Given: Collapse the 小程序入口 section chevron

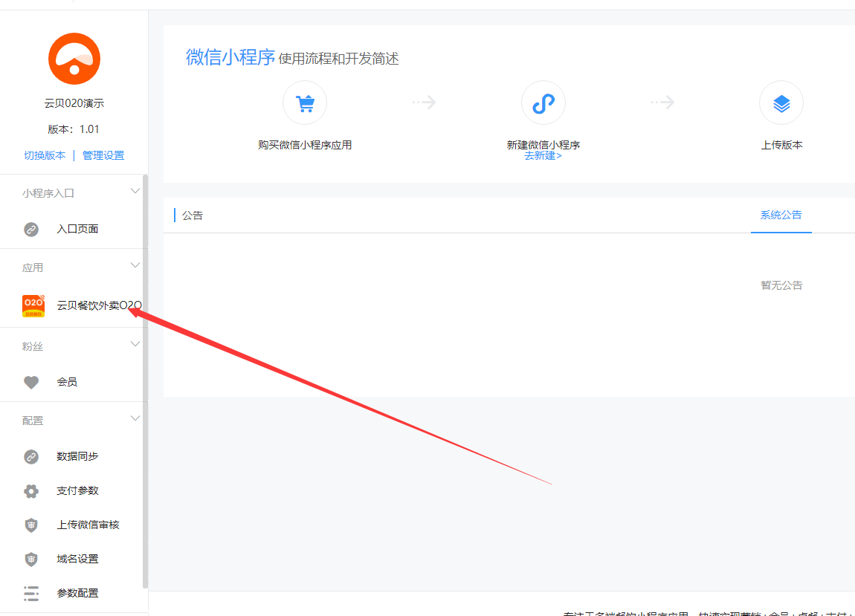Looking at the screenshot, I should 135,192.
